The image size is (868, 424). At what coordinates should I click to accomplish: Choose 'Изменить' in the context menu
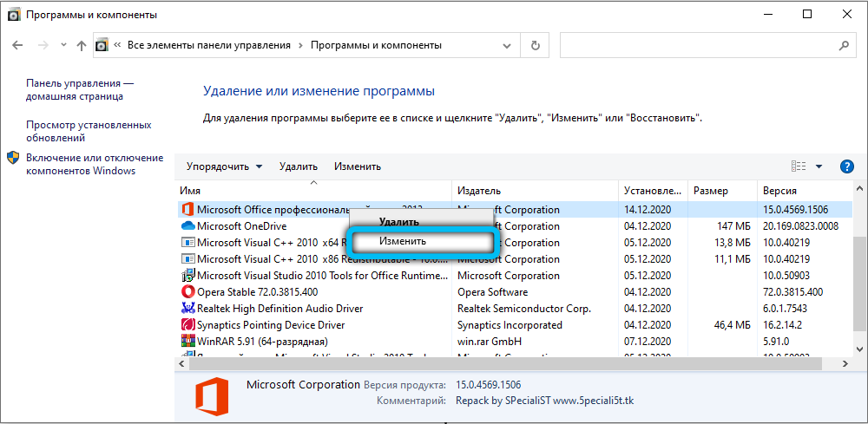pos(403,241)
